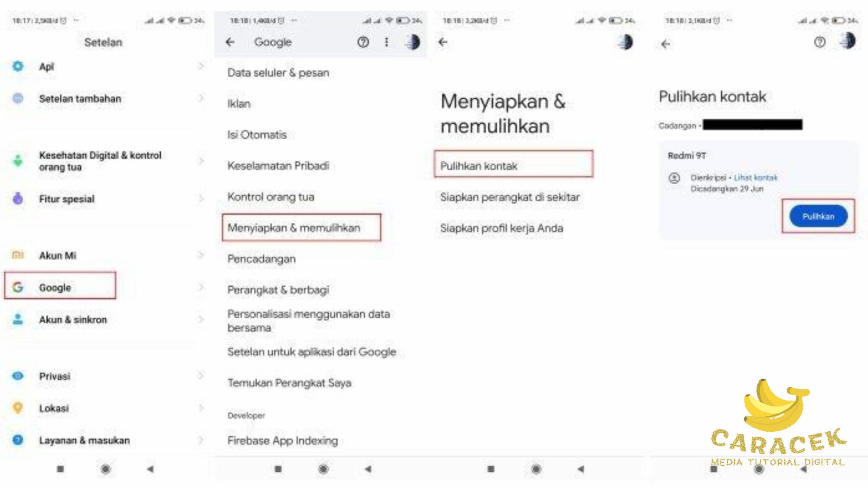
Task: Tap back arrow on Menyiapkan & memulihkan screen
Action: [443, 42]
